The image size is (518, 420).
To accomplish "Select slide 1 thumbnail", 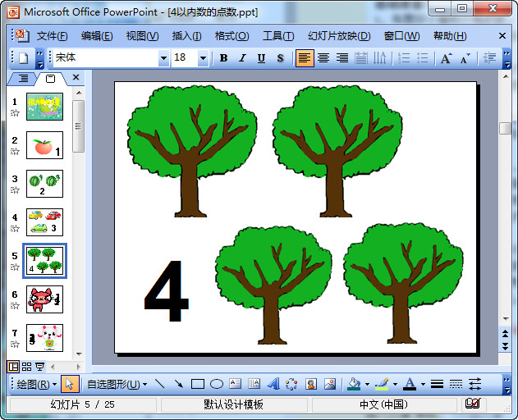I will point(44,107).
